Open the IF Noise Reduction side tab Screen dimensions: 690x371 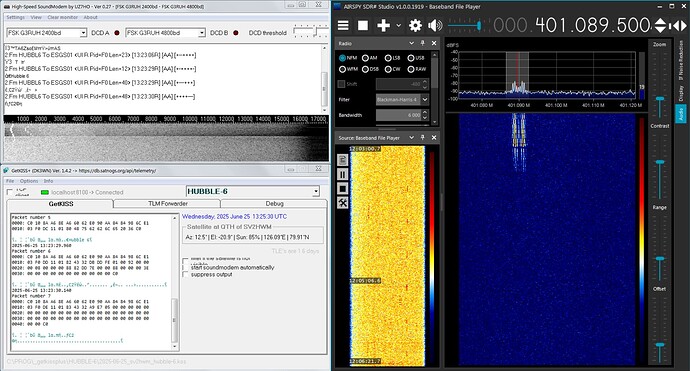(680, 61)
